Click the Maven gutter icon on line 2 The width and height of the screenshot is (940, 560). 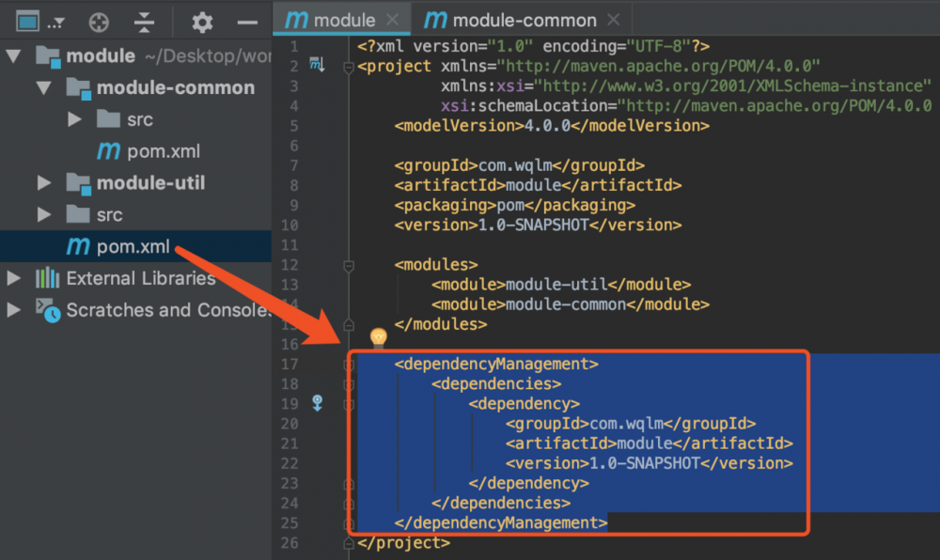(317, 64)
